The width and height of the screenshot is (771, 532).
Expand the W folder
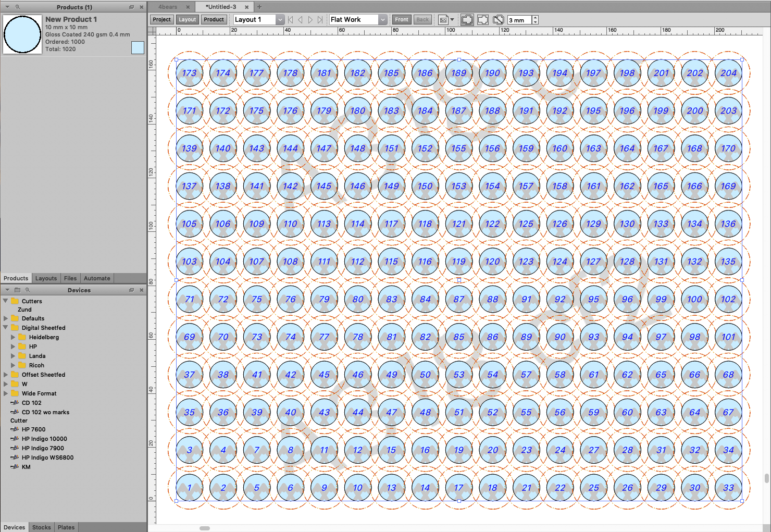tap(5, 384)
